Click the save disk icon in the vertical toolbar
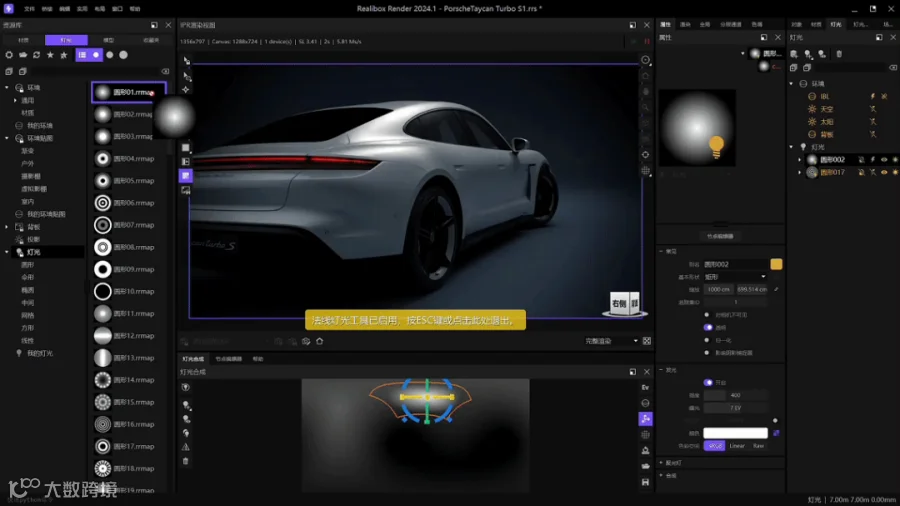This screenshot has height=506, width=900. 645,482
